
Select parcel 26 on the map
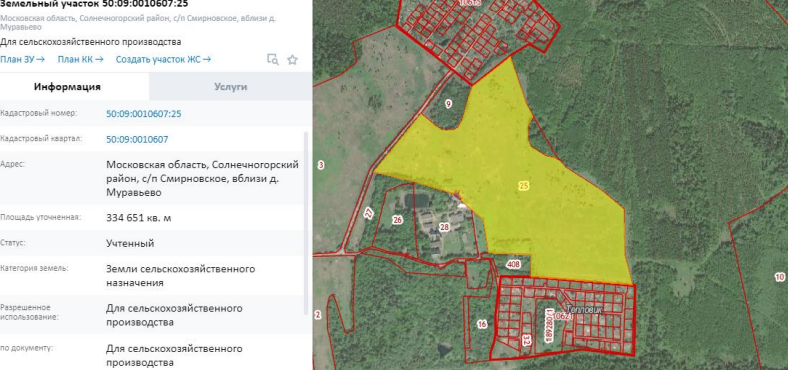[x=398, y=220]
